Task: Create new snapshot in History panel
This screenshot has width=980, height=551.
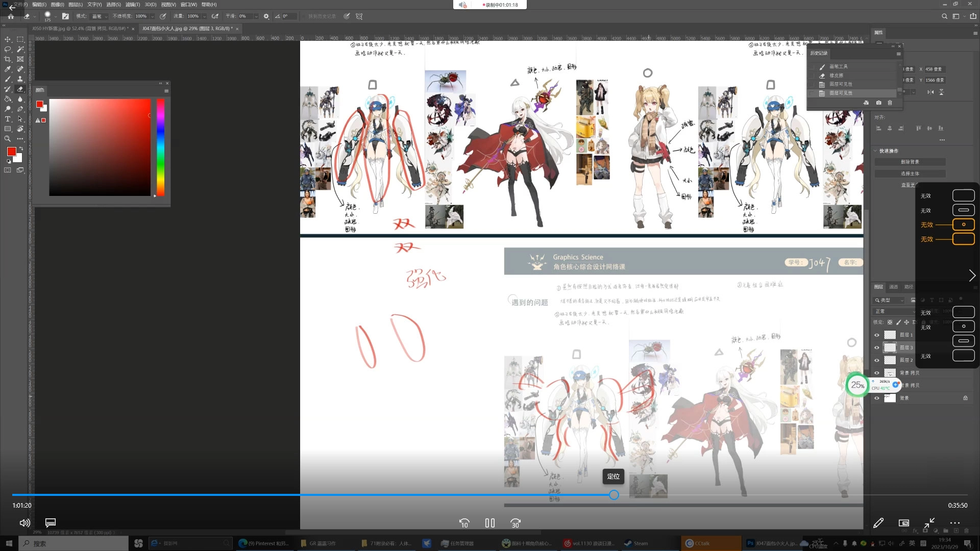Action: [878, 103]
